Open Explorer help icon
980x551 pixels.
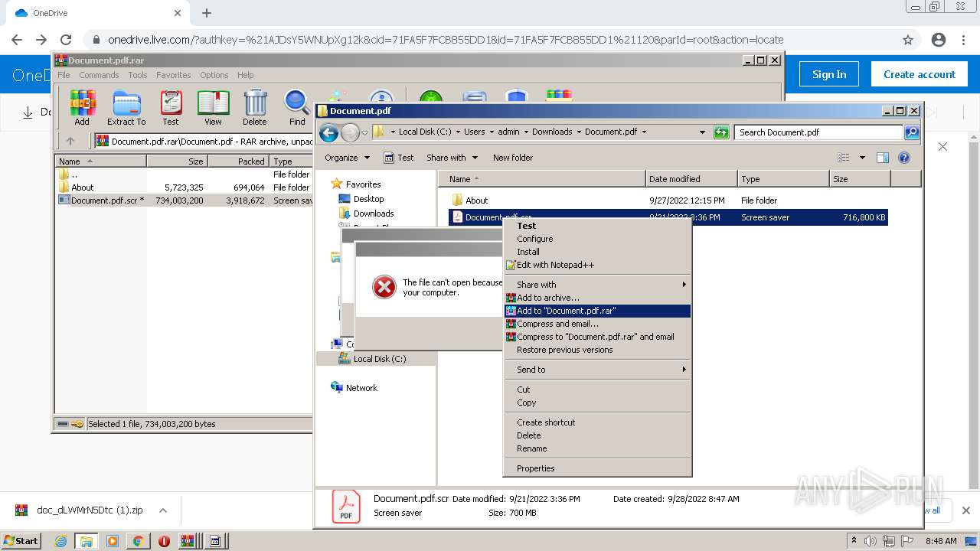(x=904, y=158)
